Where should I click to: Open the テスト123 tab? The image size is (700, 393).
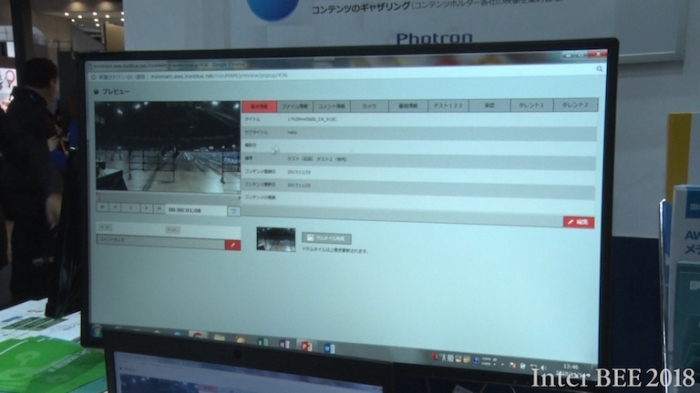point(448,106)
